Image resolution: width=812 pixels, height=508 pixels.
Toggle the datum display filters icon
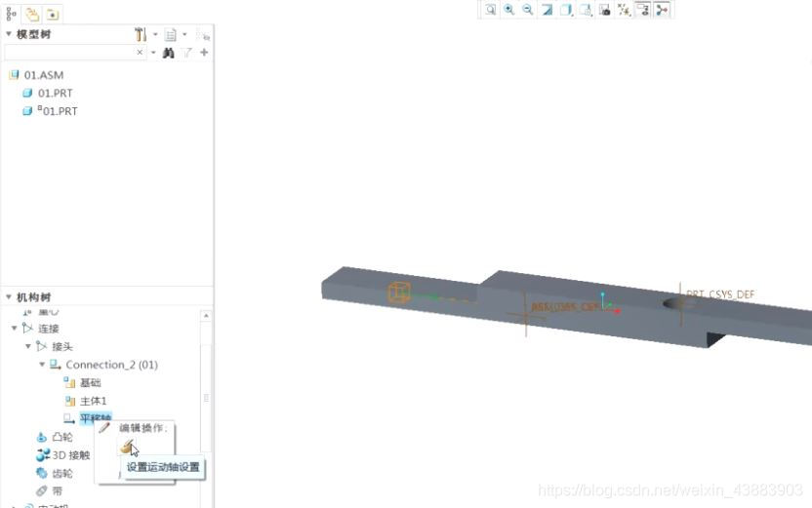pos(624,9)
